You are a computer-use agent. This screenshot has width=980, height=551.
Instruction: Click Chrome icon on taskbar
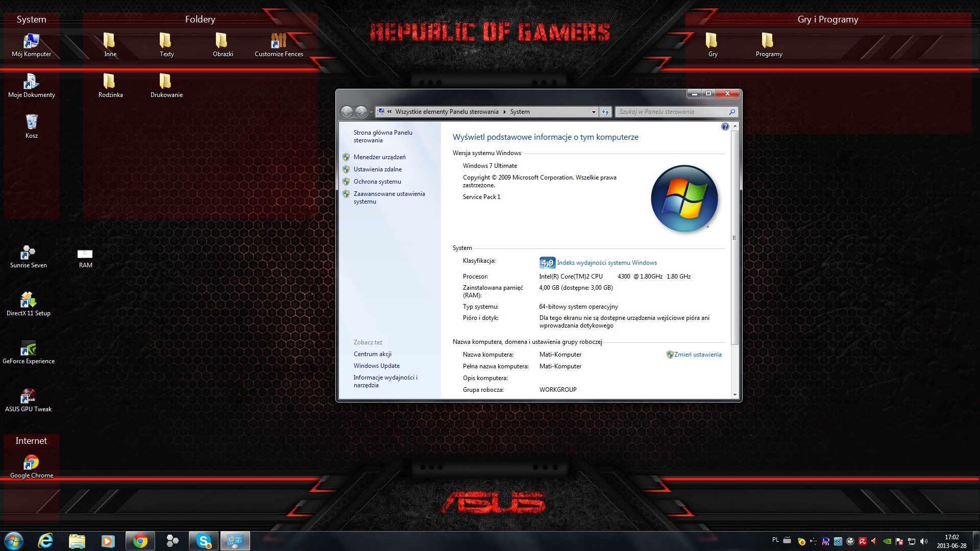140,541
